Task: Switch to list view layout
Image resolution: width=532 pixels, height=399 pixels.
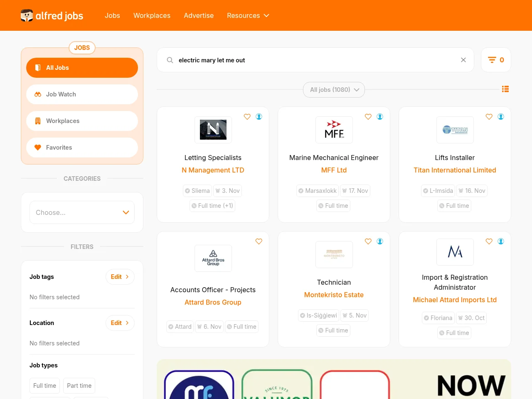Action: coord(505,89)
